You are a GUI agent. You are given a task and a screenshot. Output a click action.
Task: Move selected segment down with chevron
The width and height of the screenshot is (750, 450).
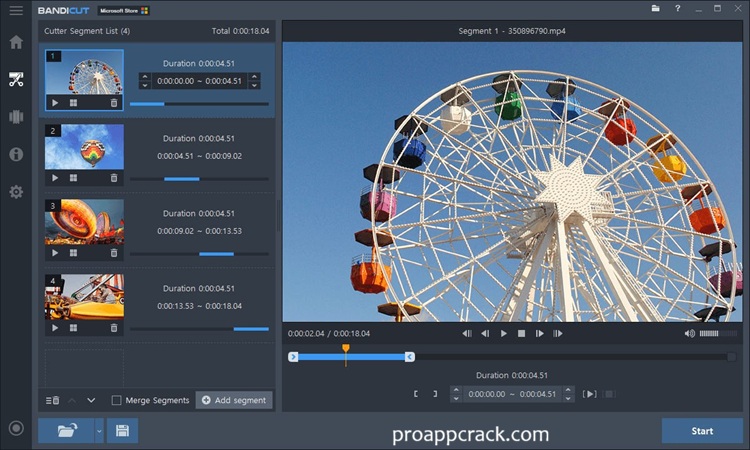pyautogui.click(x=91, y=400)
